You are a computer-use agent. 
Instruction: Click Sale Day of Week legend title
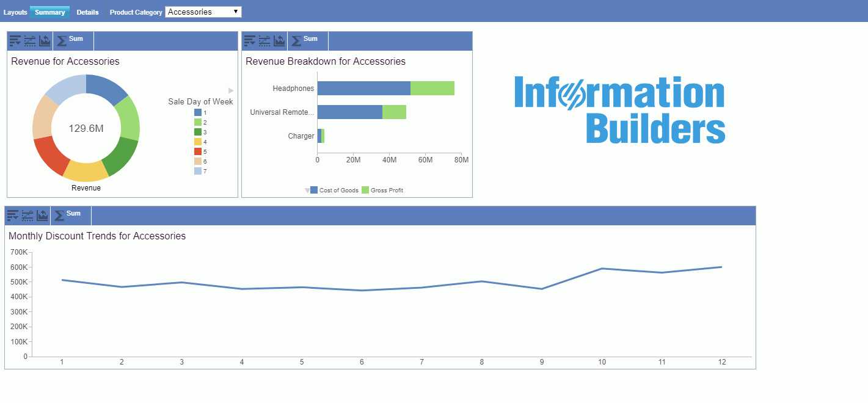pyautogui.click(x=200, y=102)
